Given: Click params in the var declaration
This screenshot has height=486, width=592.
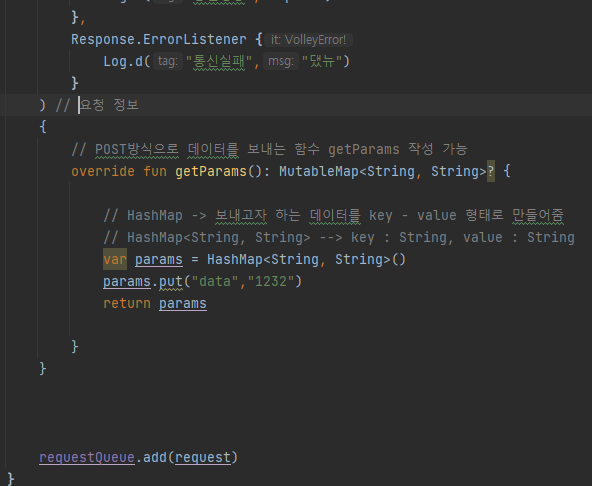Looking at the screenshot, I should 159,259.
